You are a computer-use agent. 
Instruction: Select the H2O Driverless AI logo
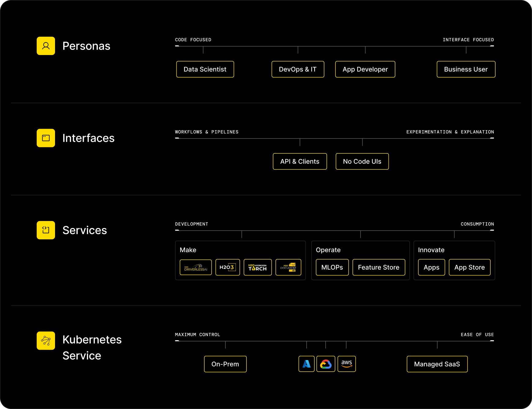[x=196, y=267]
